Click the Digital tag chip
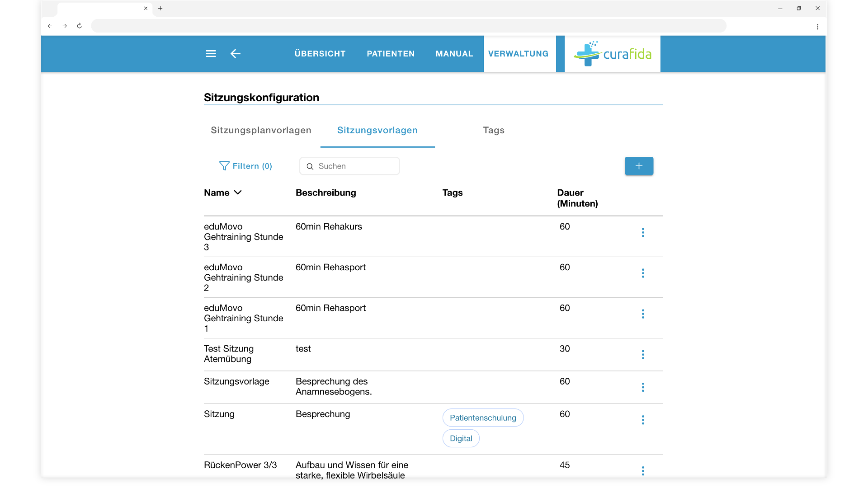Screen dimensions: 868x488 [x=461, y=438]
